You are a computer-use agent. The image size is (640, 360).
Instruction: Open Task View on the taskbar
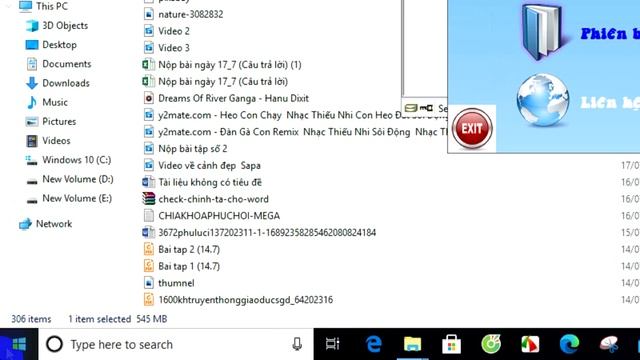point(332,344)
